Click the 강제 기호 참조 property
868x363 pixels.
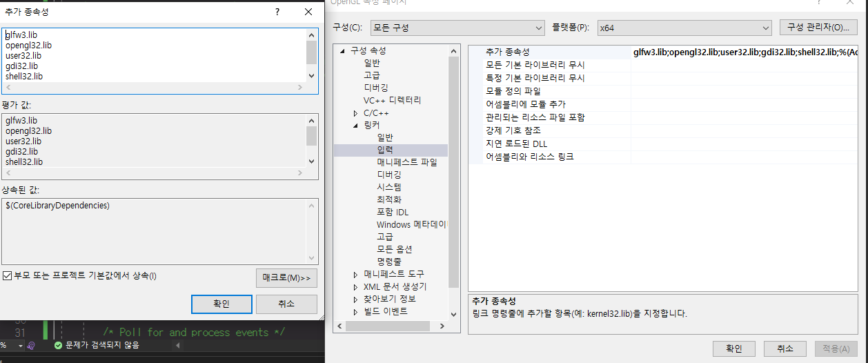664,130
